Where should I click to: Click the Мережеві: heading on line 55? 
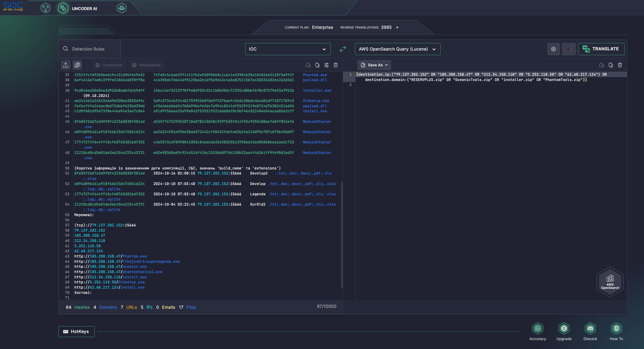pos(84,215)
